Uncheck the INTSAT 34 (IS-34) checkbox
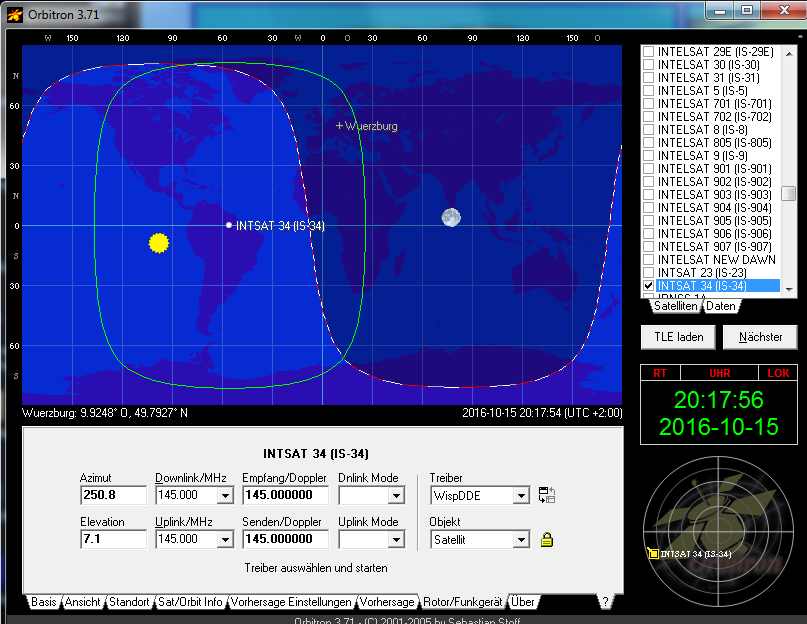This screenshot has height=624, width=807. click(648, 286)
